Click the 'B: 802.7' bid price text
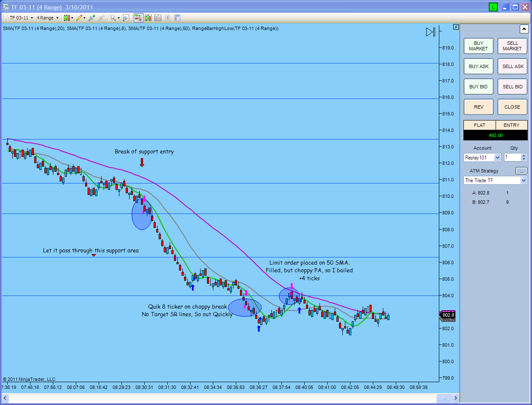Screen dimensions: 532x405 point(480,202)
